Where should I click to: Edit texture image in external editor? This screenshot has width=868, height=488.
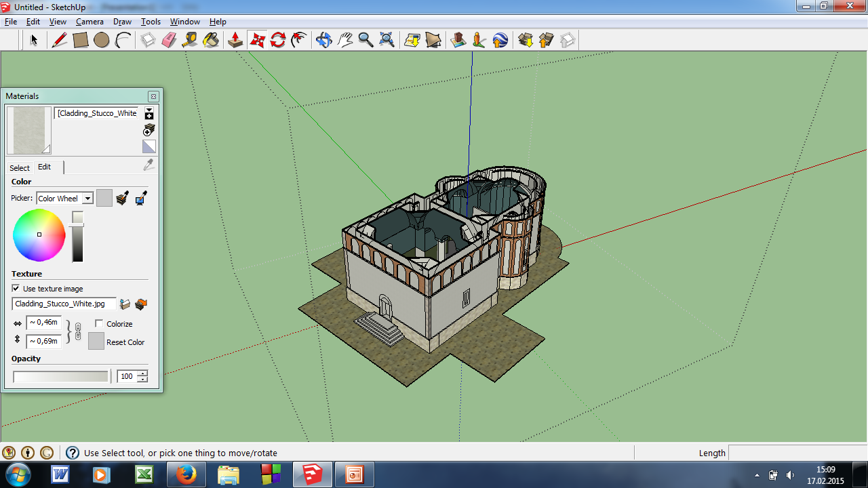click(141, 304)
